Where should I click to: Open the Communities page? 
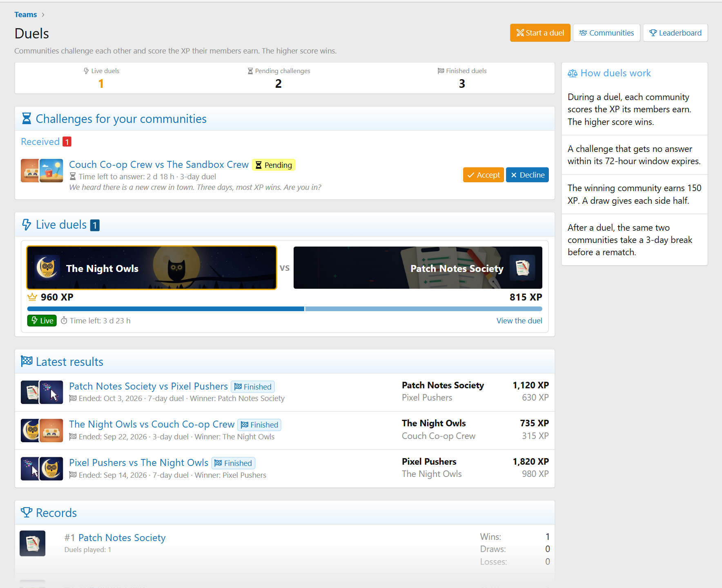tap(606, 33)
